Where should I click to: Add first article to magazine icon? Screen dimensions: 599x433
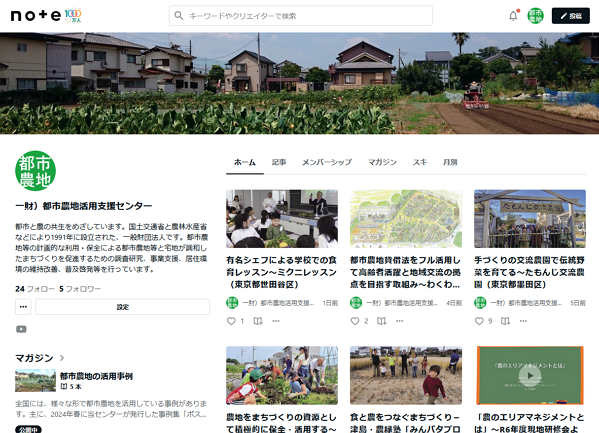click(258, 321)
